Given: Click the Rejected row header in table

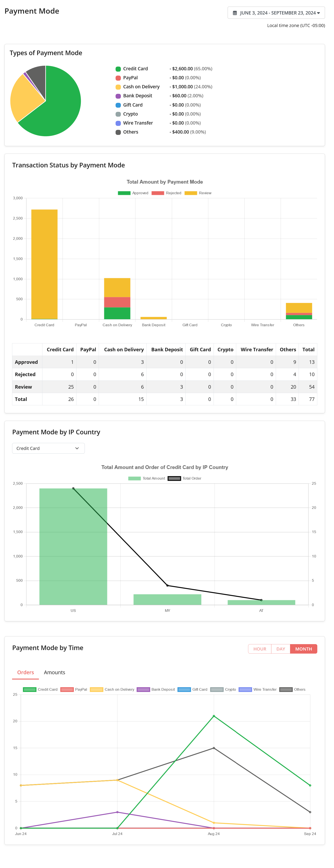Looking at the screenshot, I should pyautogui.click(x=25, y=374).
